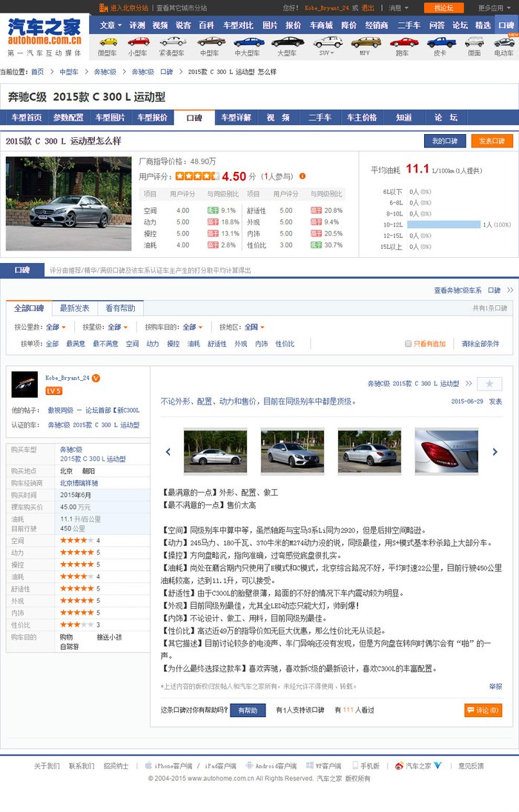The image size is (519, 812).
Task: Click the autohome.com.cn logo
Action: pos(44,32)
